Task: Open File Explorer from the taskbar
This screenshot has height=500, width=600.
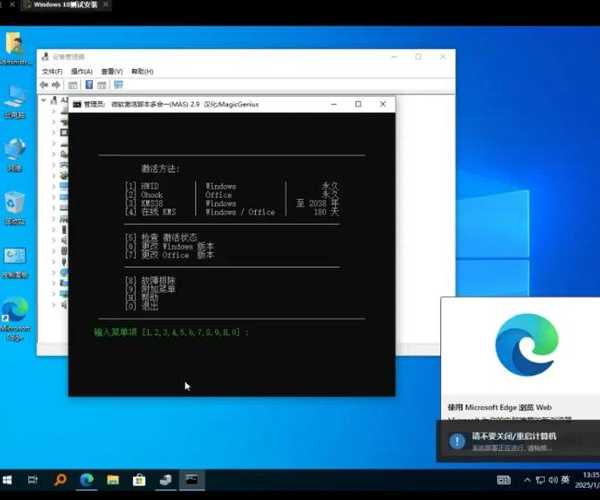Action: pyautogui.click(x=113, y=480)
